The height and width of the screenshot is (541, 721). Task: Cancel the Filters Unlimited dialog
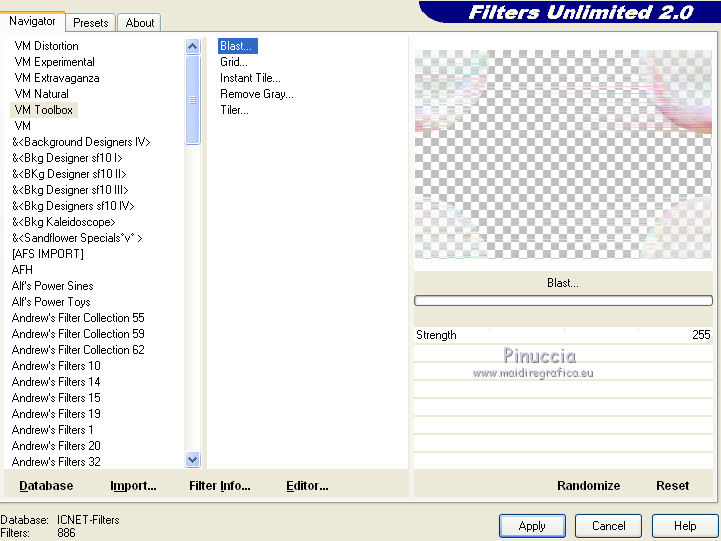[608, 526]
